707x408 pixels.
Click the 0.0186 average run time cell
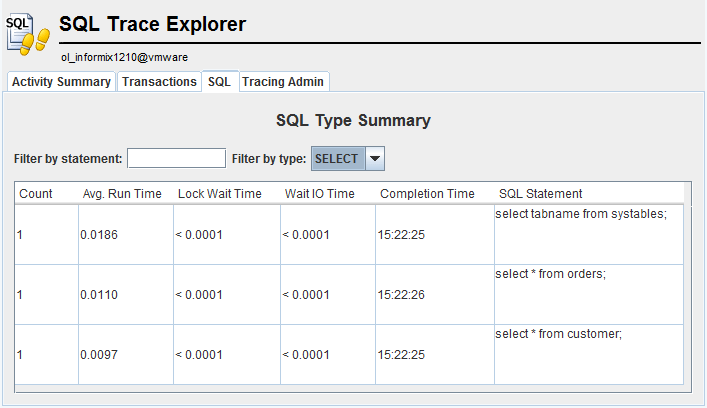(x=98, y=235)
